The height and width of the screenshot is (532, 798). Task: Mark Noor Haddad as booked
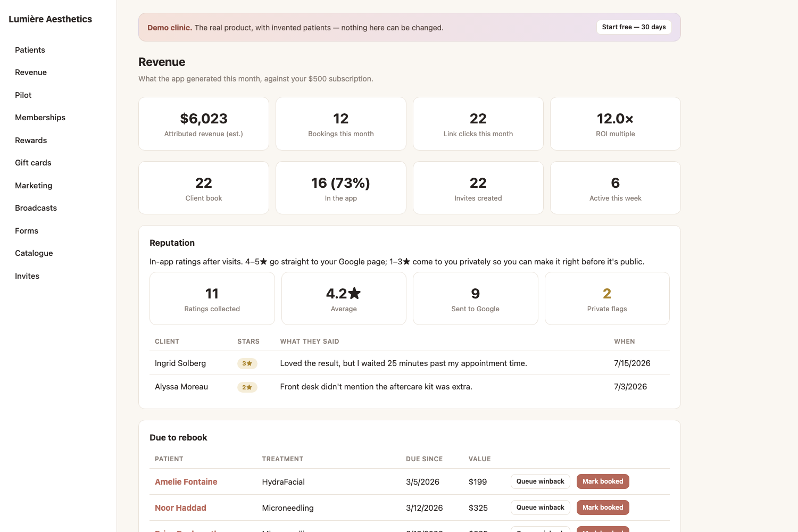coord(603,508)
